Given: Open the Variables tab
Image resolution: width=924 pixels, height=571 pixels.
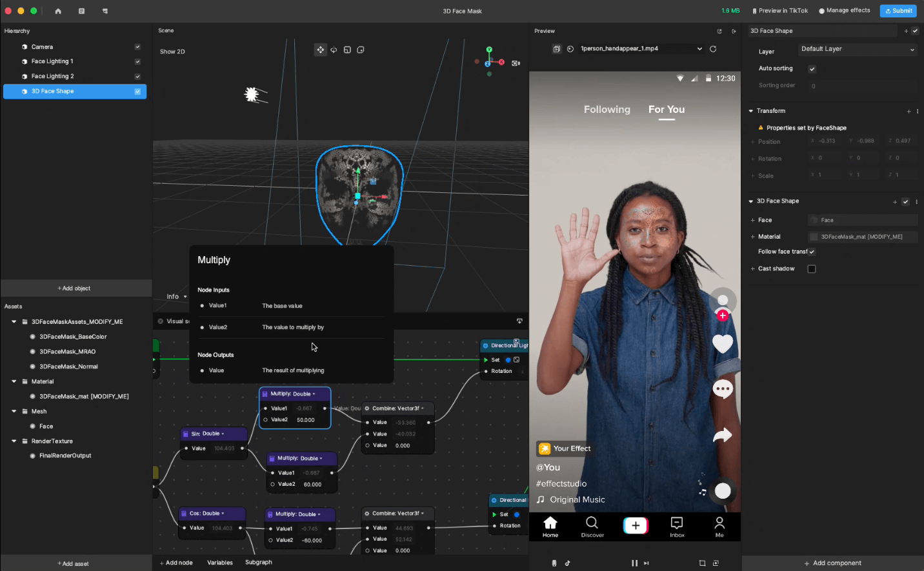Looking at the screenshot, I should click(x=219, y=563).
